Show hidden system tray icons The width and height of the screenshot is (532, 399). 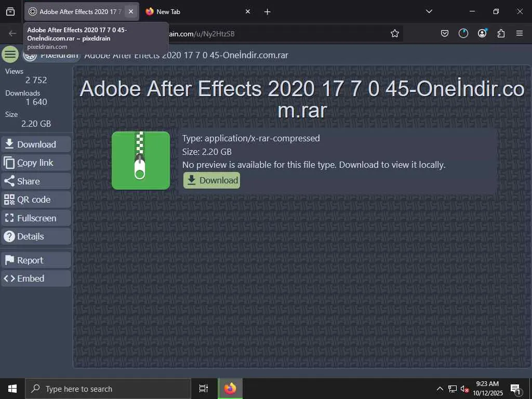440,389
